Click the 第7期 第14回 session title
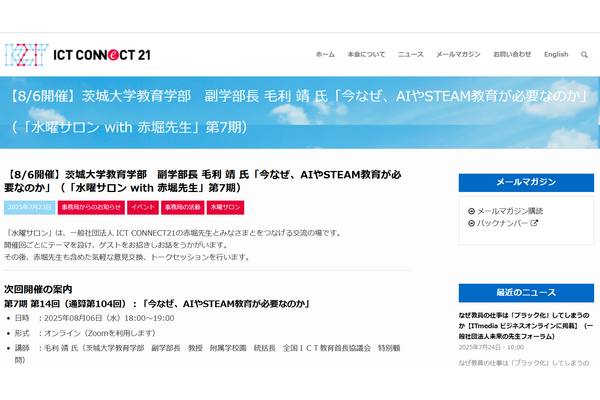The image size is (600, 400). click(x=157, y=304)
